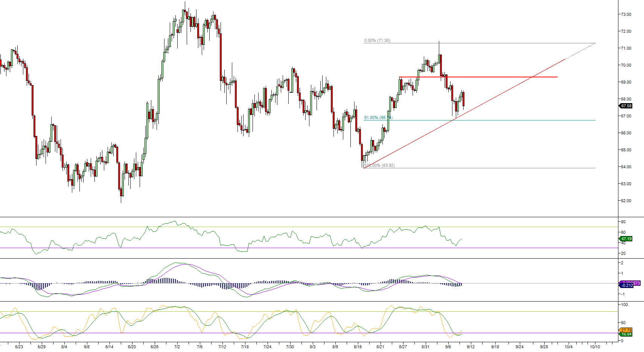Select the red horizontal resistance line
644x352 pixels.
pyautogui.click(x=489, y=77)
